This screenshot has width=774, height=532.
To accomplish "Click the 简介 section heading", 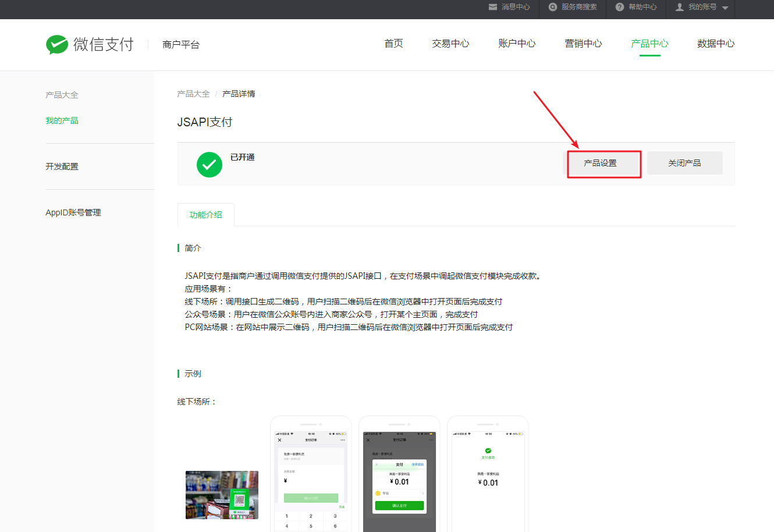I will [193, 248].
